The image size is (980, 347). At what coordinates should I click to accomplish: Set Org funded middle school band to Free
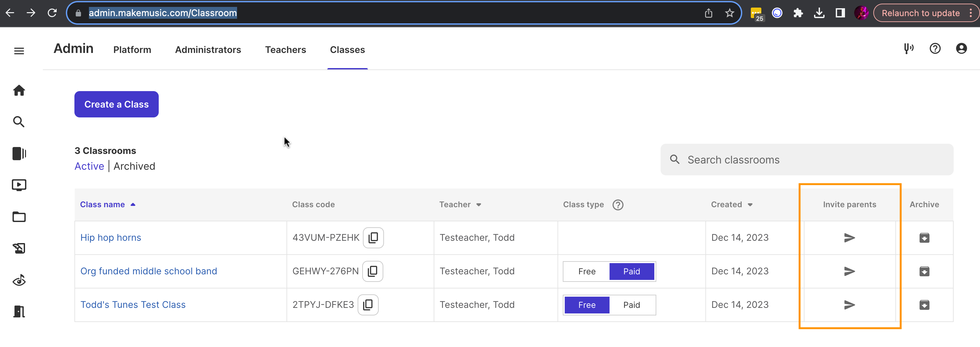(x=586, y=271)
